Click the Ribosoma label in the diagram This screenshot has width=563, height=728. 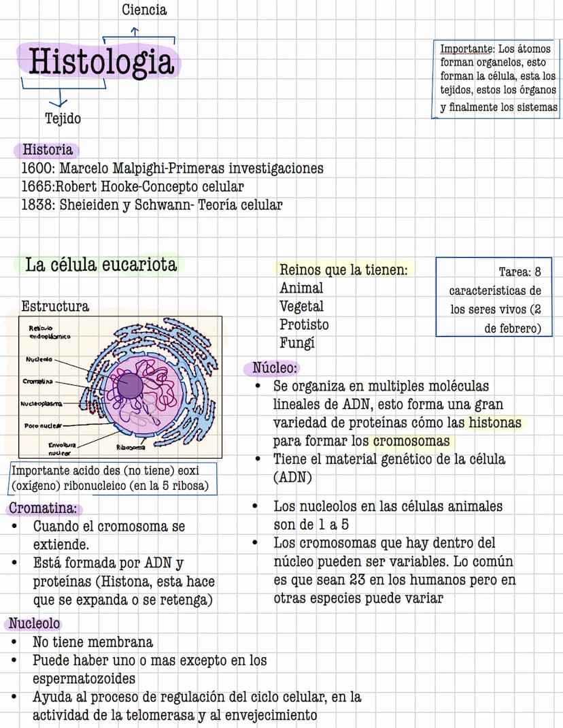tap(131, 447)
